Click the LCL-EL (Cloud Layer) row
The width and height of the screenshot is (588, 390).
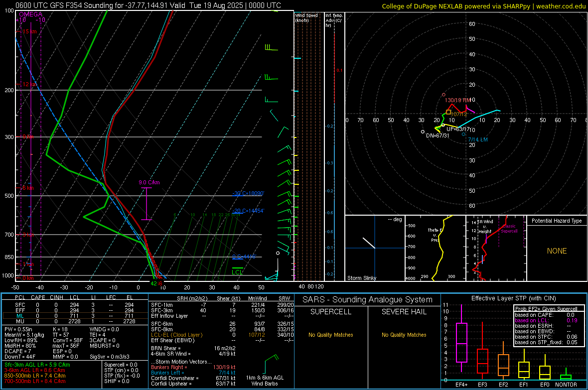pyautogui.click(x=222, y=335)
